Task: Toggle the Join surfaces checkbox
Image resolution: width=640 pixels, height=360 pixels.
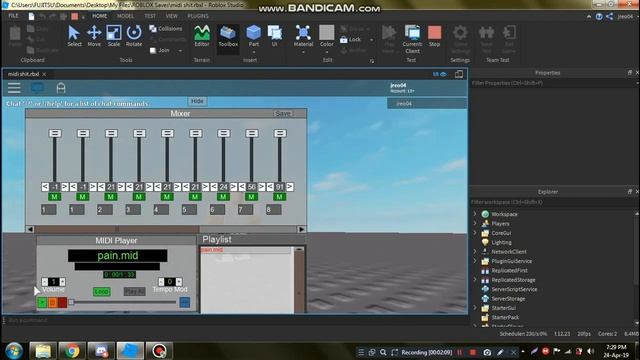Action: tap(153, 51)
